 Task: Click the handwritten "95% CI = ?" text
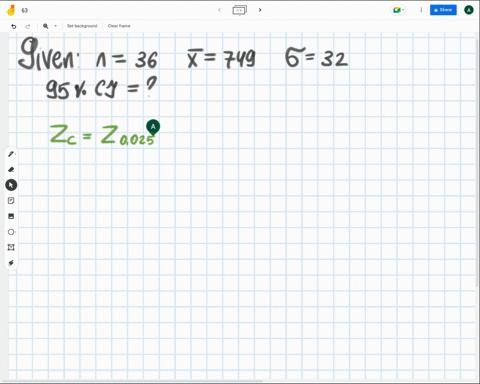click(x=101, y=88)
